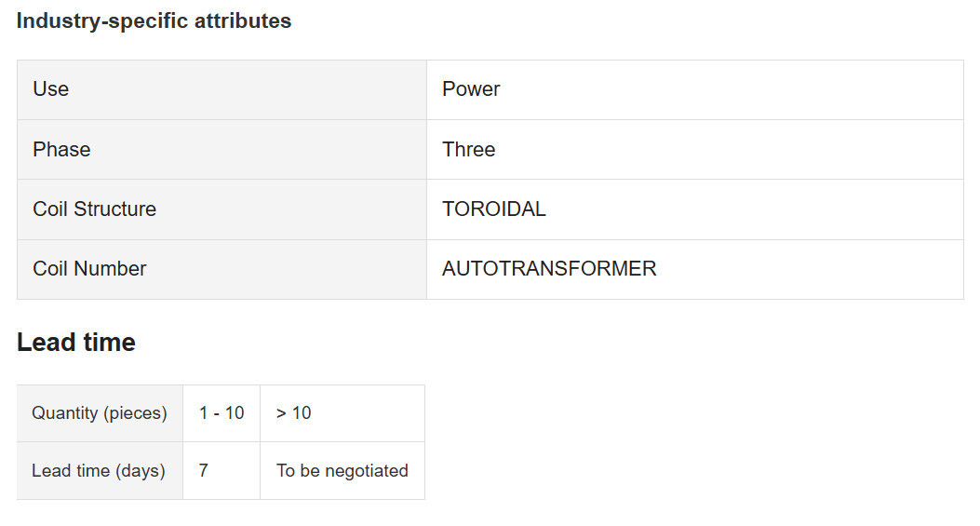Select the "1 - 10" quantity cell
Viewport: 980px width, 526px height.
[222, 413]
